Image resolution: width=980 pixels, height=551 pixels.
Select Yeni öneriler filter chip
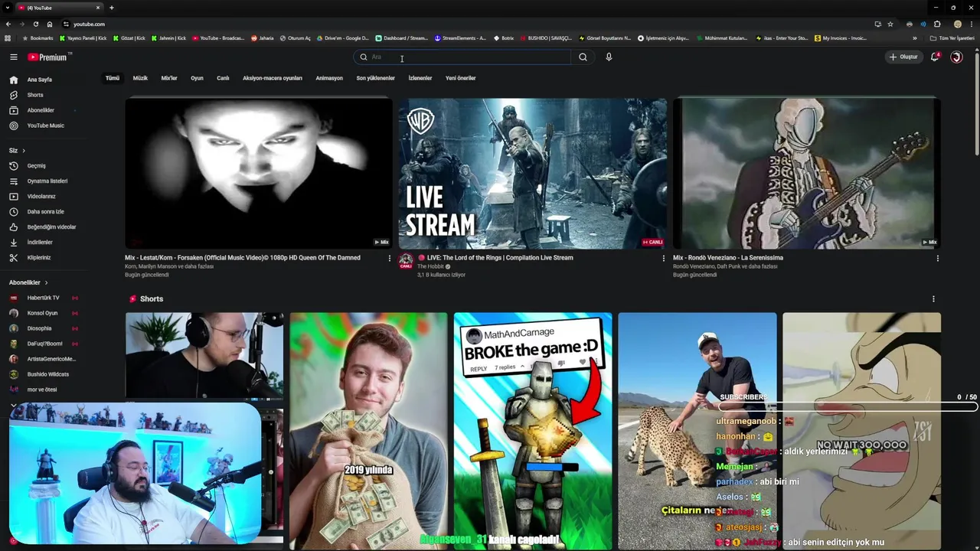click(461, 78)
